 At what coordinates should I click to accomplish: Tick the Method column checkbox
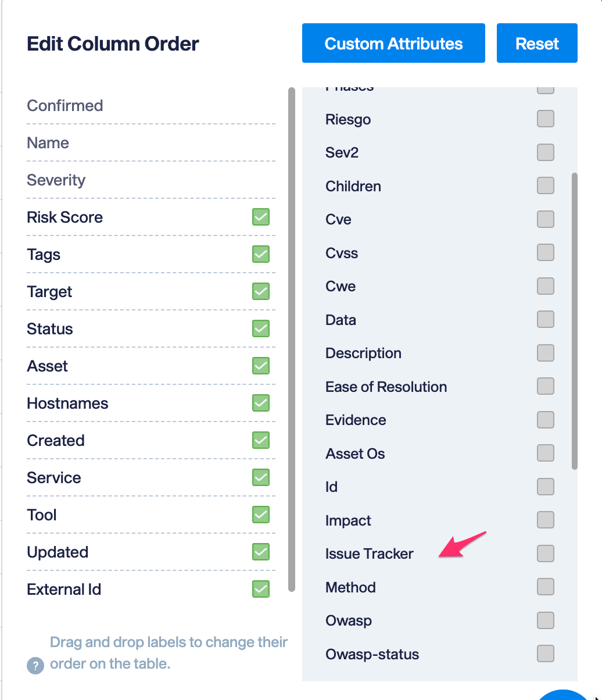(546, 587)
